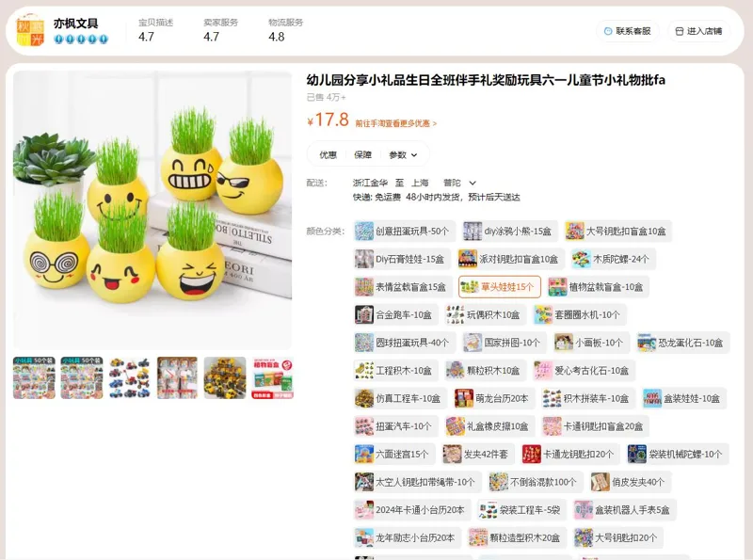Click the 袋装工程车-5袋 variant image icon

point(489,510)
